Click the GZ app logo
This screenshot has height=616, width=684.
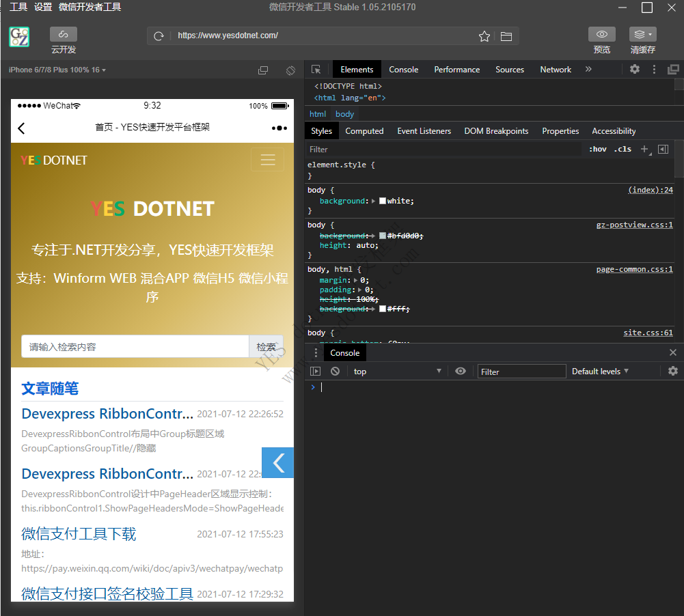(19, 37)
